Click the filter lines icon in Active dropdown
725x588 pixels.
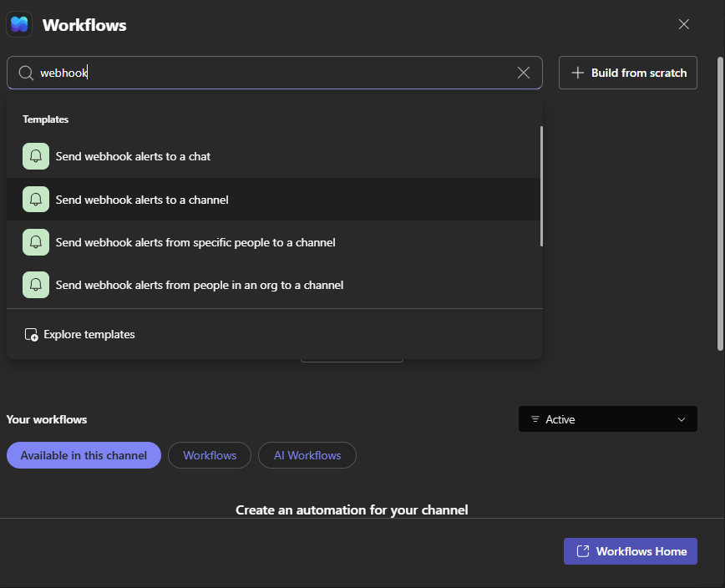coord(535,419)
